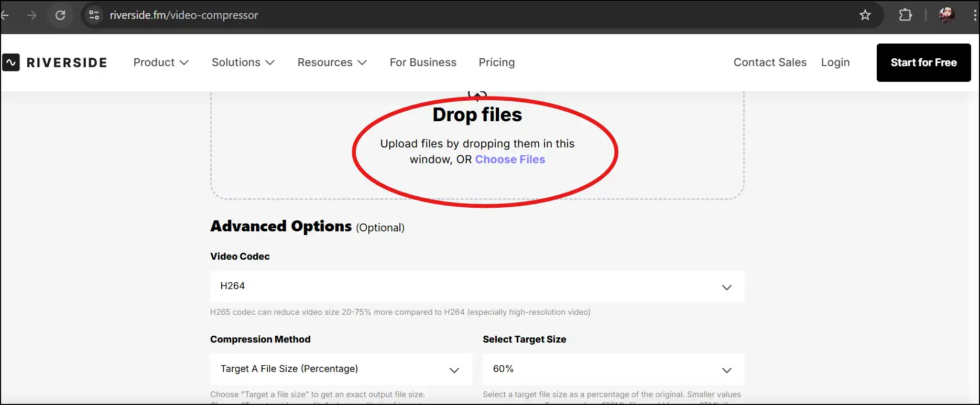Click Start for Free button
Screen dimensions: 980x405
[923, 62]
